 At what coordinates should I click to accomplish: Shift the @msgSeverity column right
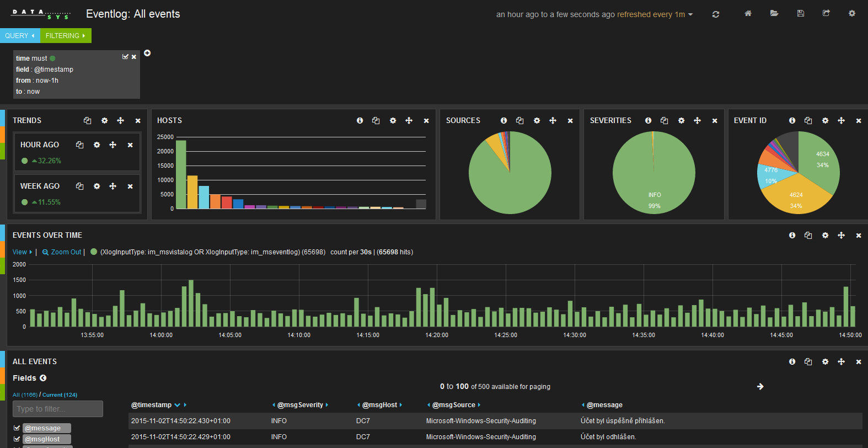coord(327,405)
